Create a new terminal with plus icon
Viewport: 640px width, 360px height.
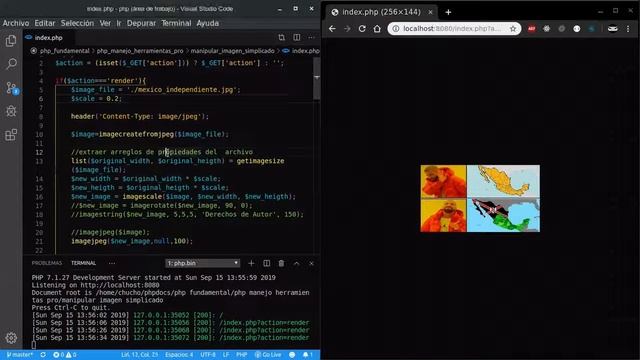click(251, 263)
